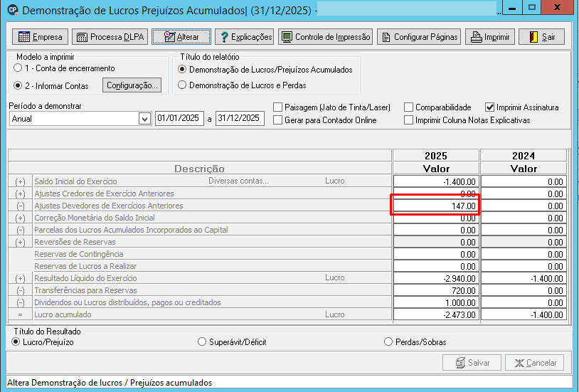Click the Alterar pencil icon
The width and height of the screenshot is (579, 392).
169,37
